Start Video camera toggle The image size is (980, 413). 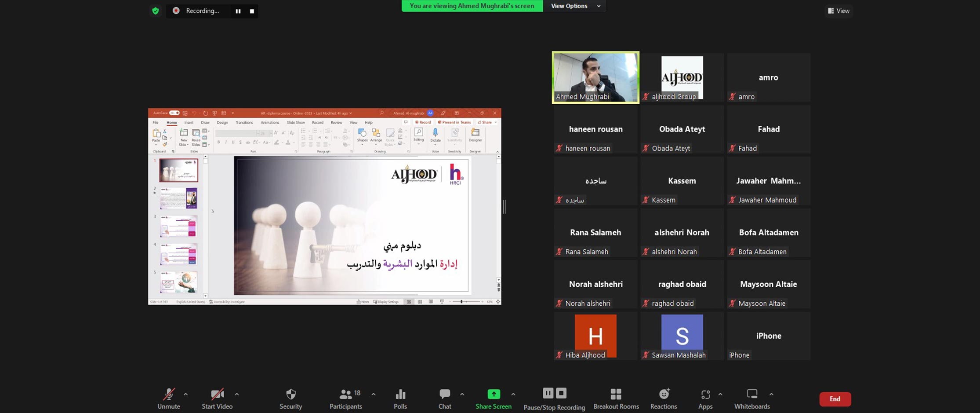tap(217, 394)
